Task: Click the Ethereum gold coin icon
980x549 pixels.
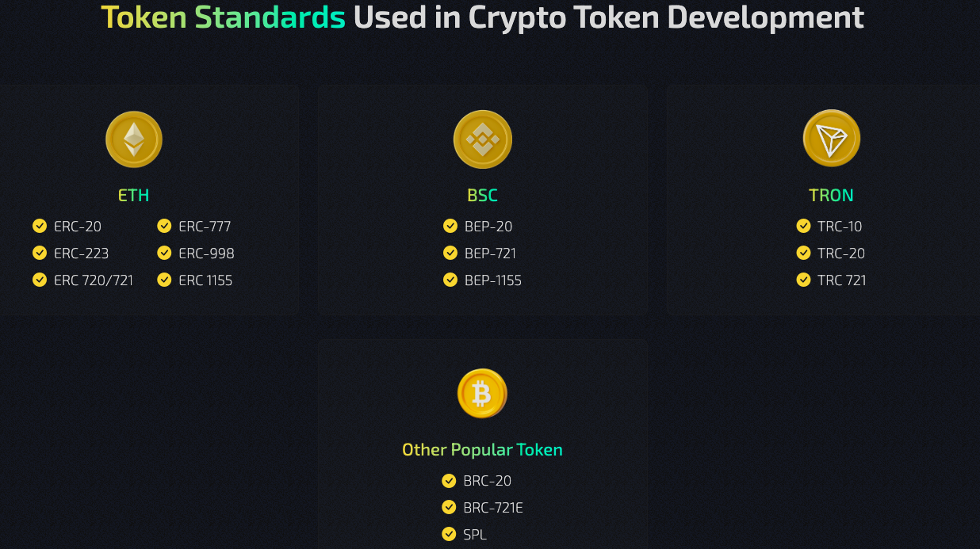Action: coord(134,139)
